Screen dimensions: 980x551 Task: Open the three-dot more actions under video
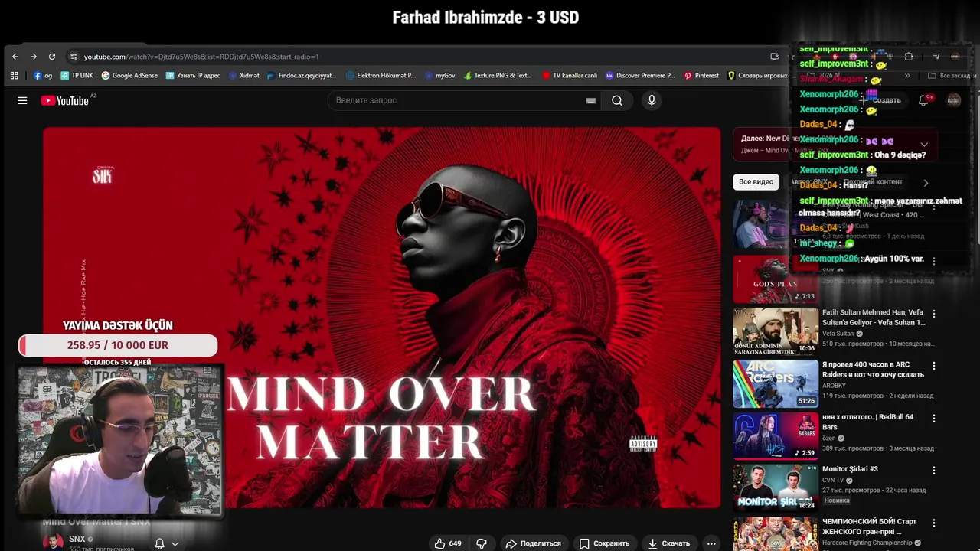pos(711,543)
